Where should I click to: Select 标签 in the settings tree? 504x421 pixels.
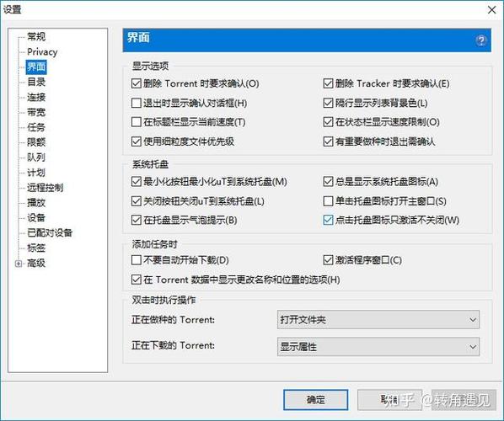tap(36, 248)
